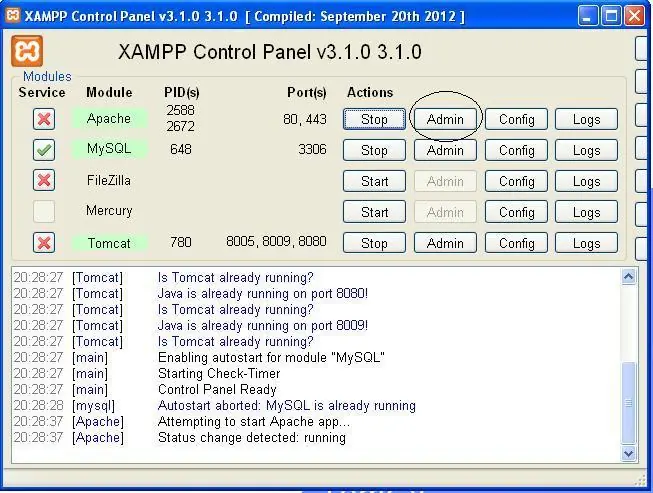653x493 pixels.
Task: Click MySQL port "3306"
Action: pyautogui.click(x=312, y=149)
